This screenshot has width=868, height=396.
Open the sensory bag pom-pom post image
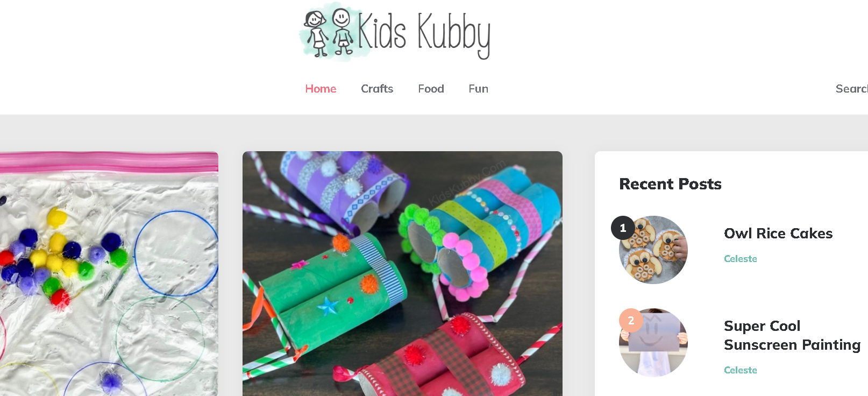click(x=109, y=273)
